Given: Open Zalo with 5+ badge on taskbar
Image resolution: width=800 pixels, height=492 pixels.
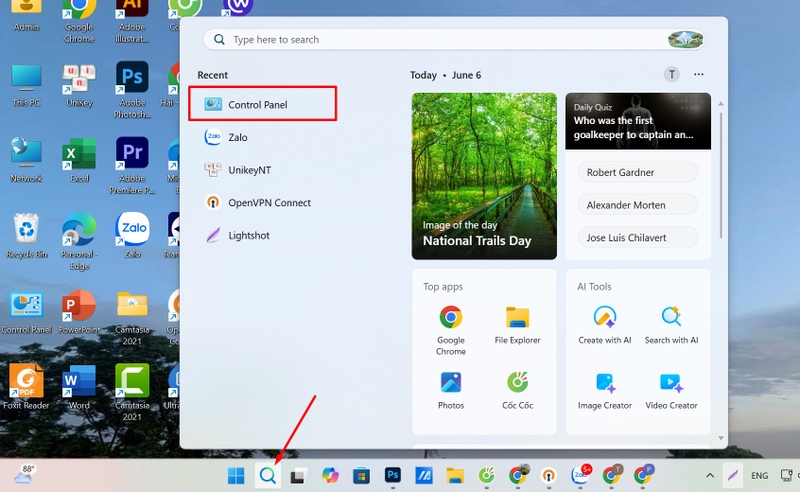Looking at the screenshot, I should pos(580,475).
